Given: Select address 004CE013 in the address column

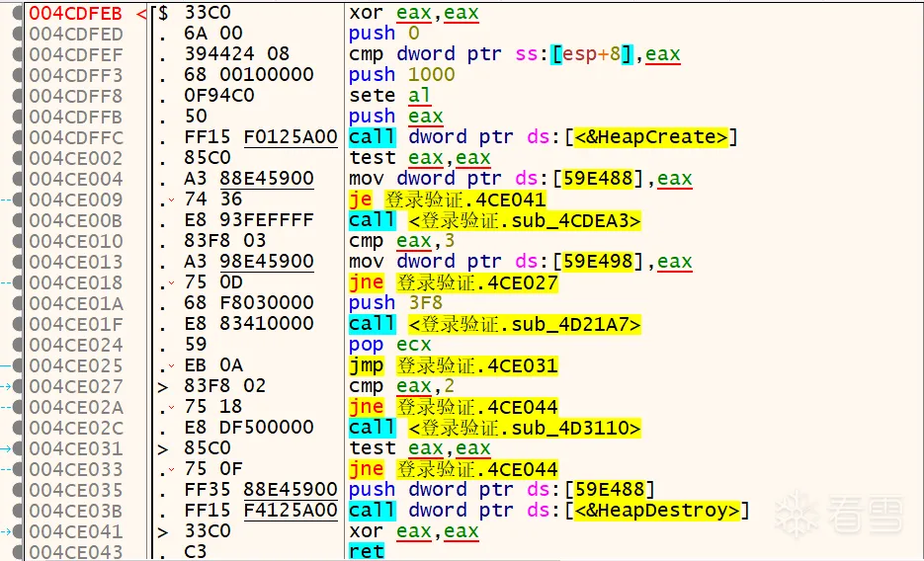Looking at the screenshot, I should tap(76, 262).
